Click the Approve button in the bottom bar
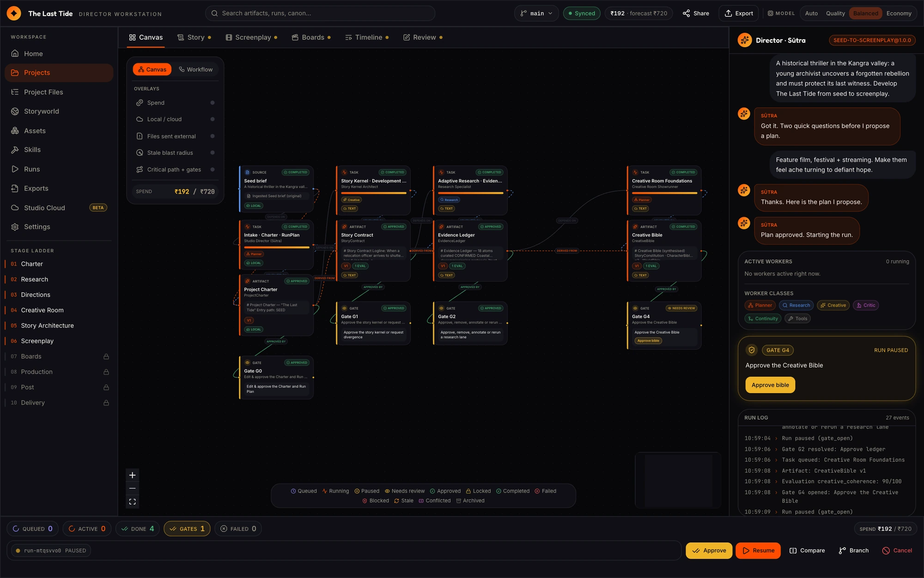This screenshot has width=924, height=578. (709, 551)
